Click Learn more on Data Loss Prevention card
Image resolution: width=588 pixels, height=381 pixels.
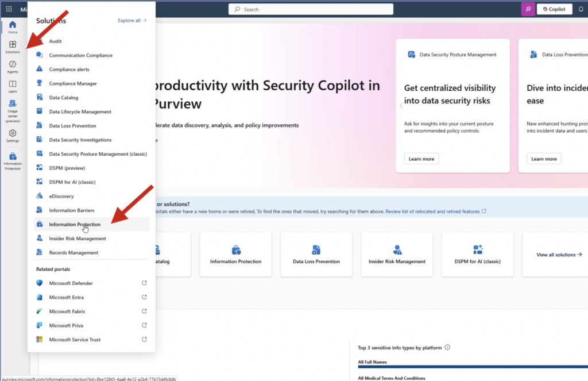click(x=544, y=159)
